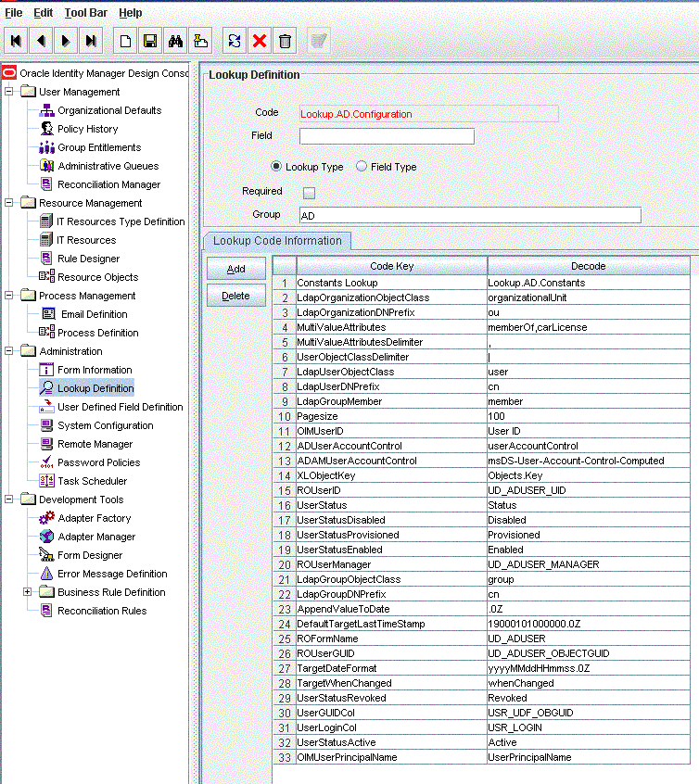The height and width of the screenshot is (784, 699).
Task: Open Task Scheduler icon
Action: click(x=46, y=481)
